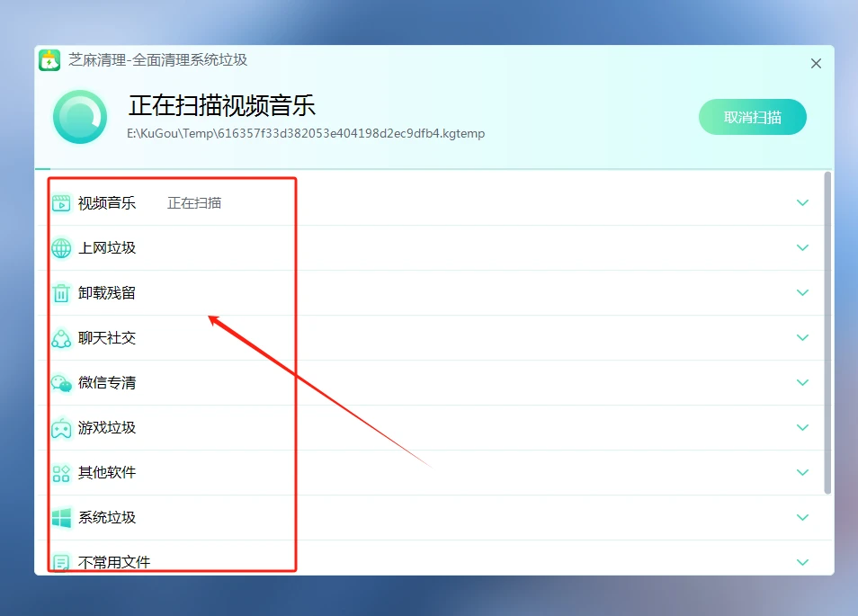The height and width of the screenshot is (616, 858).
Task: Expand the 微信专清 row chevron
Action: pos(802,382)
